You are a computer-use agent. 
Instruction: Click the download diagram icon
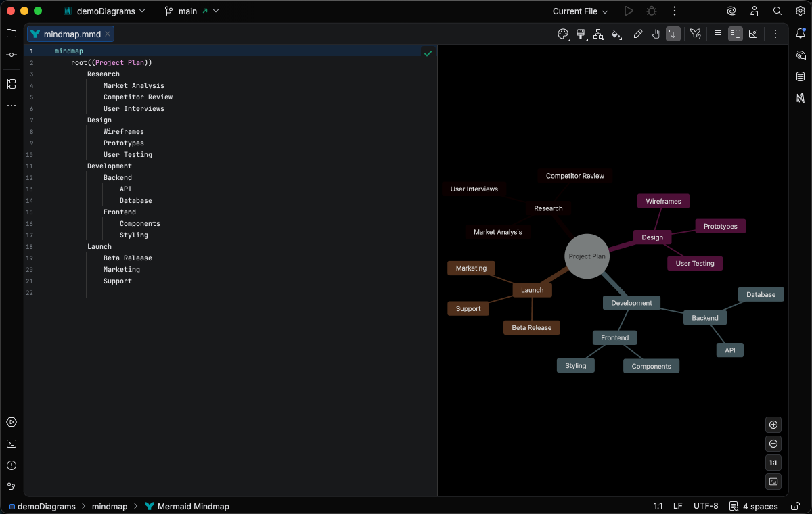673,33
